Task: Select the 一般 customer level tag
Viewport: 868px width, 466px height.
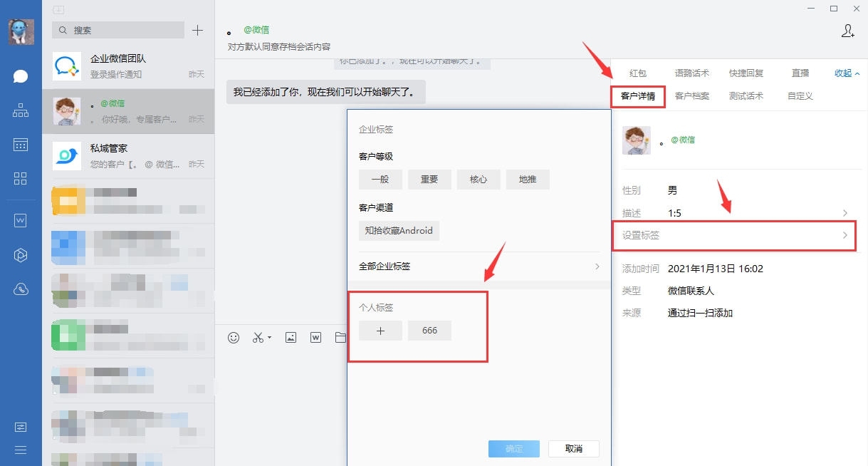Action: click(380, 180)
